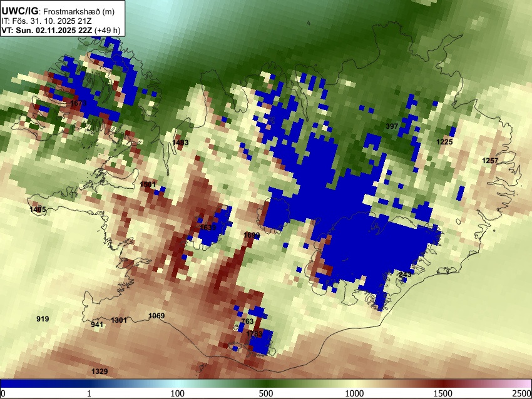Click the 1783 value label
The image size is (532, 399).
click(x=254, y=334)
